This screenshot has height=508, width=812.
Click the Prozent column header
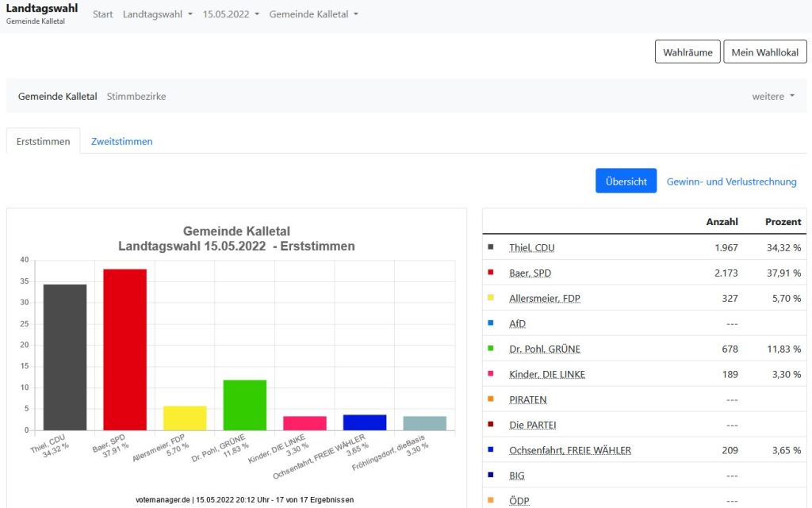coord(783,221)
